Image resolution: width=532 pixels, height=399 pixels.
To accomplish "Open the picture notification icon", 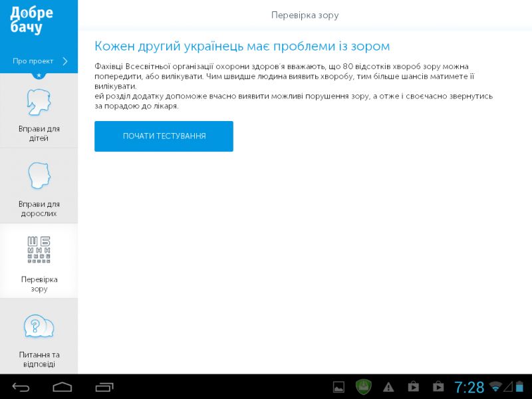I will [x=338, y=387].
